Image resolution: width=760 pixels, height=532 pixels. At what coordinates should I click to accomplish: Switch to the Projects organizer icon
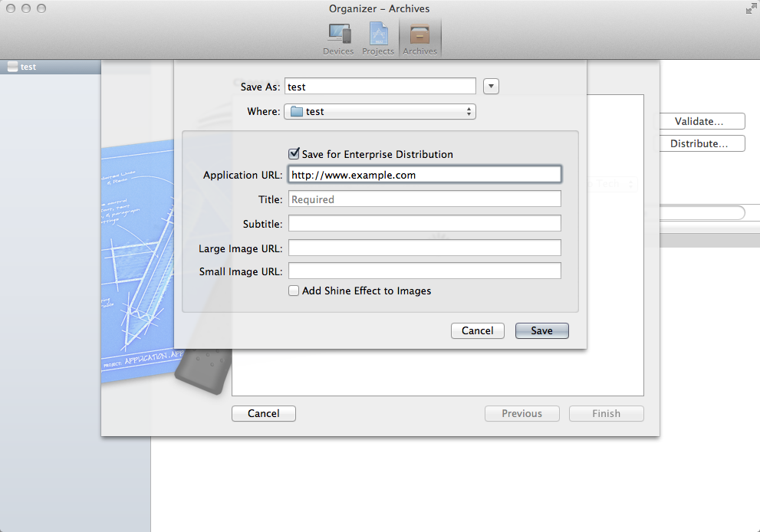pyautogui.click(x=378, y=35)
